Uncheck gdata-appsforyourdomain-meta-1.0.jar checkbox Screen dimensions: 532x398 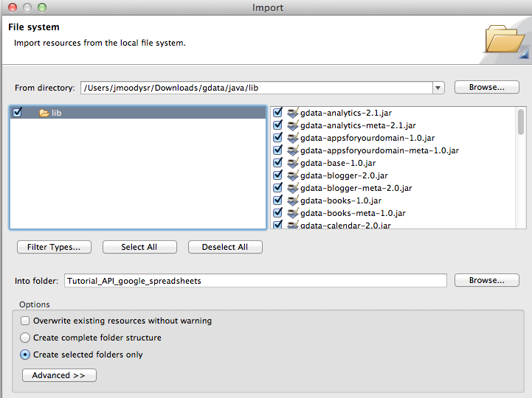pyautogui.click(x=278, y=150)
